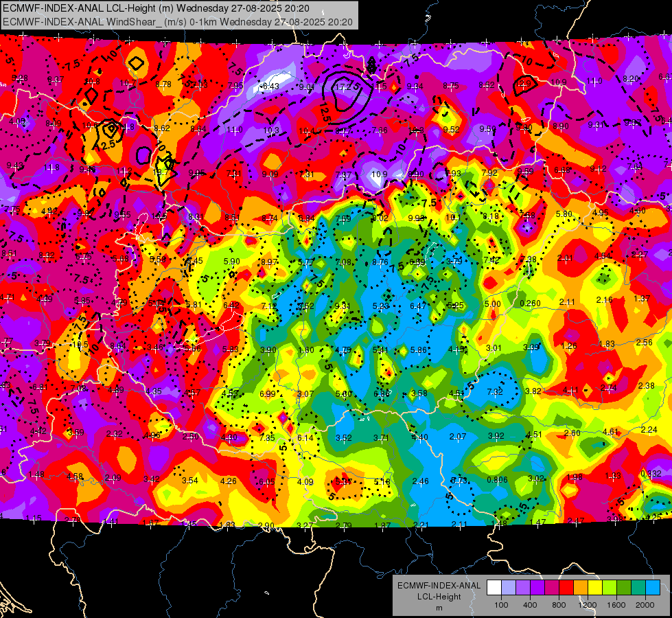672x618 pixels.
Task: Click the grid value '9.09'
Action: click(270, 174)
